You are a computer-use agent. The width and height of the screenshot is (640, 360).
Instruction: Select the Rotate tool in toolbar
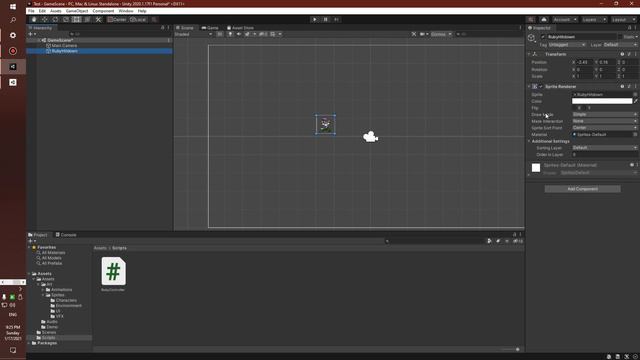pos(55,20)
